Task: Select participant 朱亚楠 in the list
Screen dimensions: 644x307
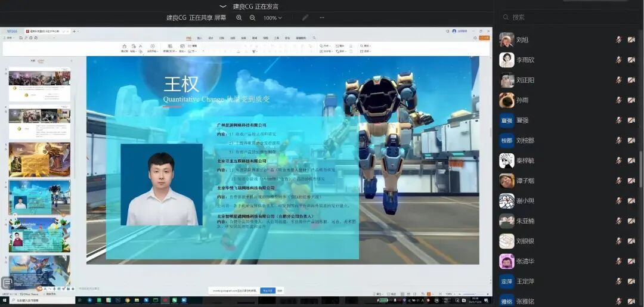Action: click(x=525, y=221)
